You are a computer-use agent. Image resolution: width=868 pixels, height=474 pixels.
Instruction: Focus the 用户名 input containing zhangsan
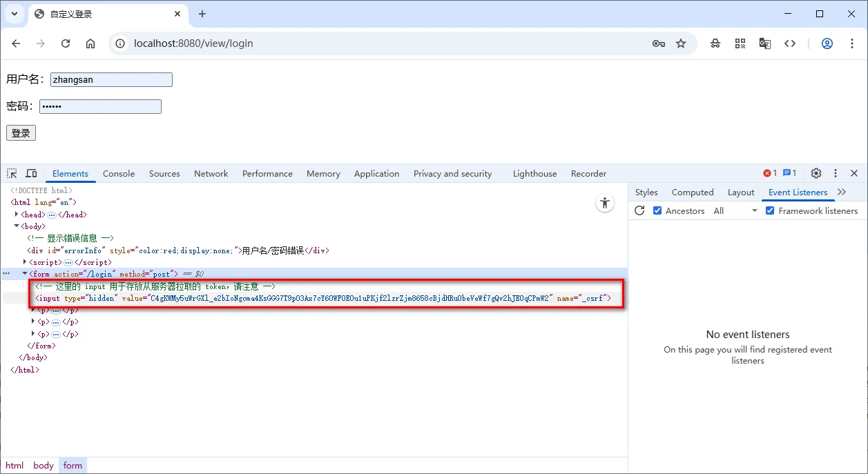tap(111, 80)
